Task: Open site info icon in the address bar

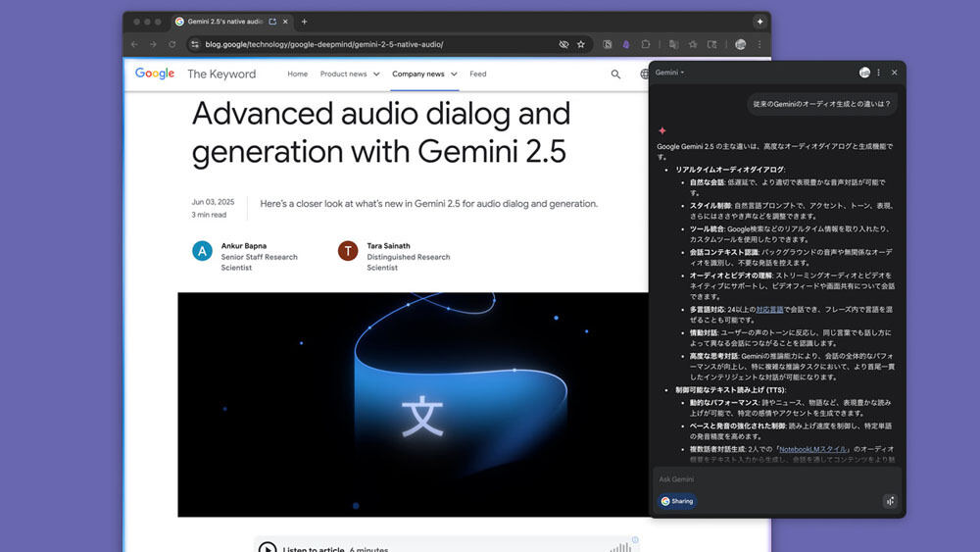Action: click(x=195, y=44)
